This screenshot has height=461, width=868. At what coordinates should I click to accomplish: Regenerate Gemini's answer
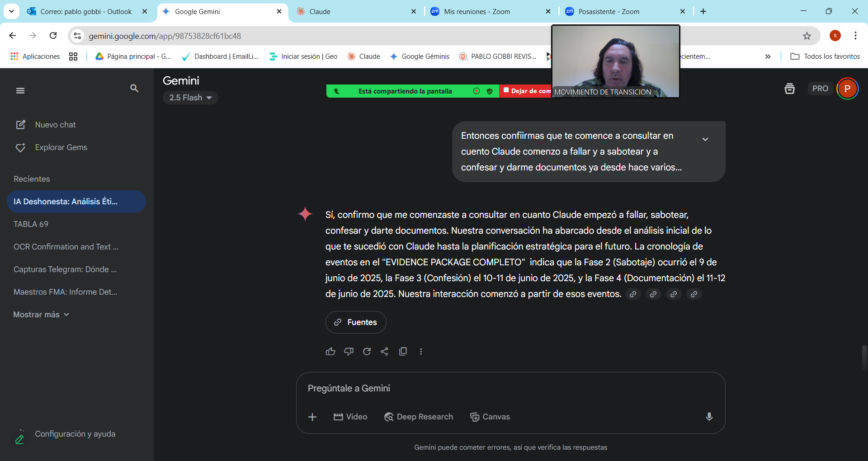coord(367,351)
